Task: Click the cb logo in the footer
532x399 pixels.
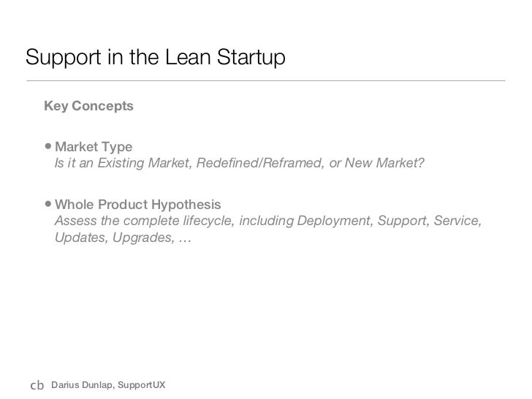Action: (x=36, y=384)
